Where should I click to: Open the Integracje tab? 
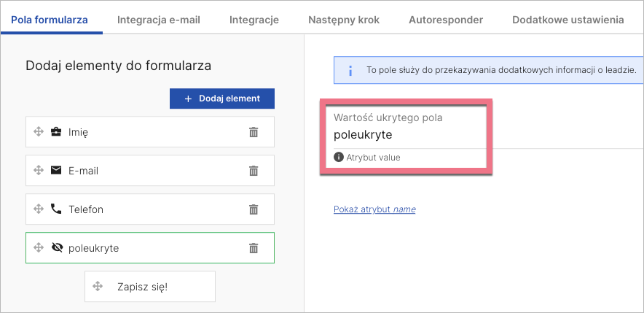pyautogui.click(x=254, y=20)
